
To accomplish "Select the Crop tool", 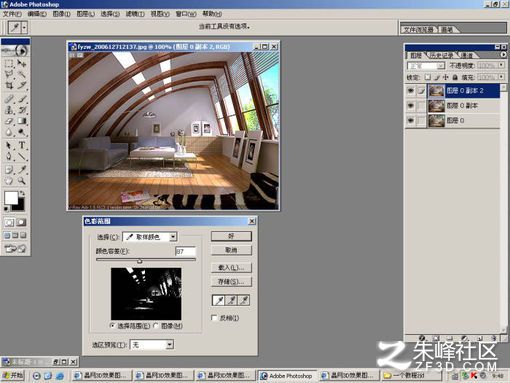I will (9, 85).
